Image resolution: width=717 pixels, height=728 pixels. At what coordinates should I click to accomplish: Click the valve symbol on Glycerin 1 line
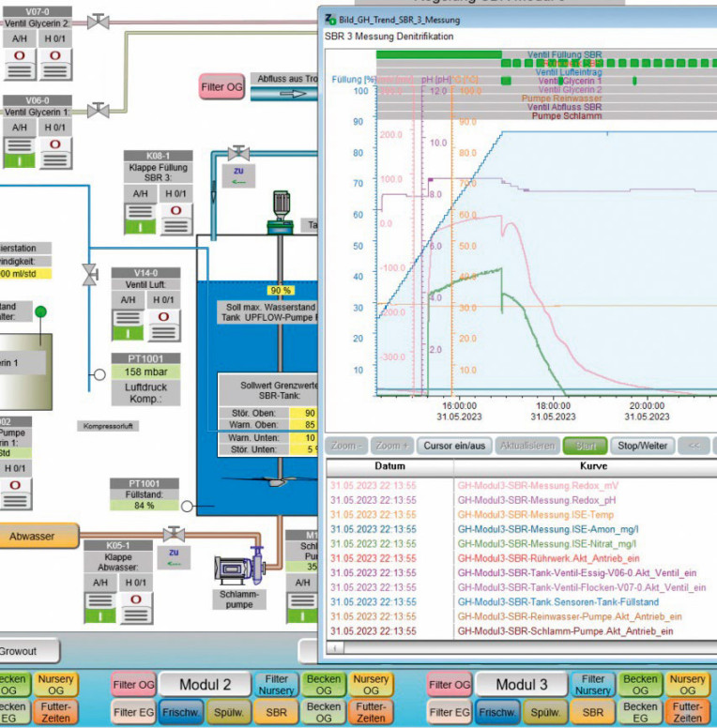pos(99,109)
